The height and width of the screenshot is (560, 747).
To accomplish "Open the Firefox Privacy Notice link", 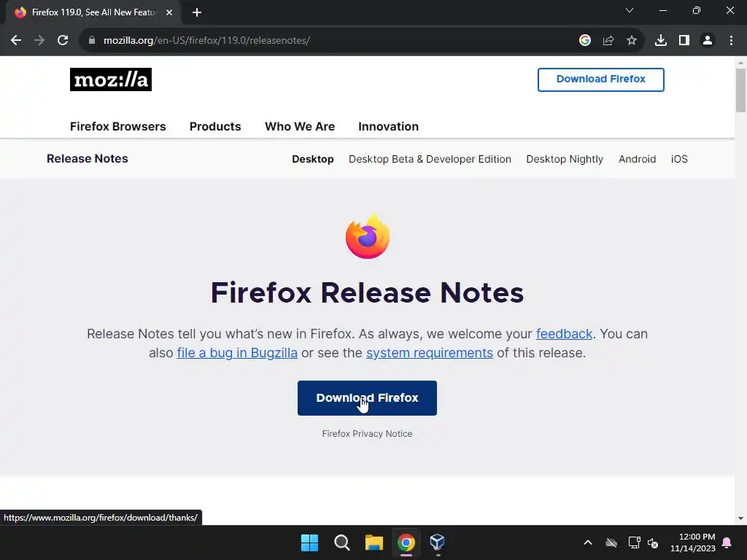I will click(368, 434).
